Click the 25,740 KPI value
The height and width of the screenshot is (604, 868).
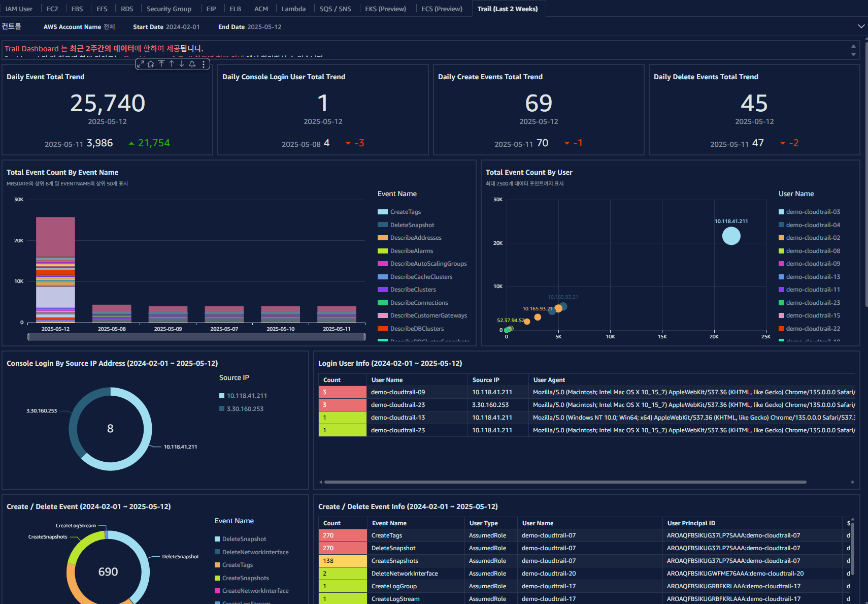click(x=108, y=103)
